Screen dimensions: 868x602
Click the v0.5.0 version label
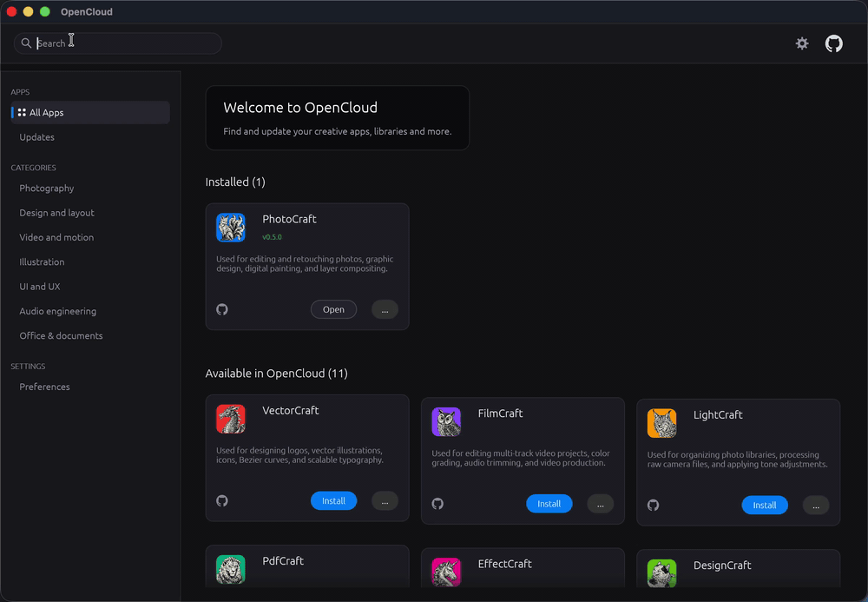(x=272, y=237)
